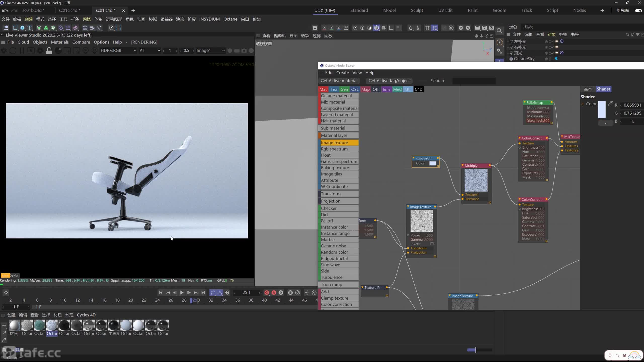Viewport: 644px width, 362px height.
Task: Click the Node Editor Search field
Action: point(474,81)
